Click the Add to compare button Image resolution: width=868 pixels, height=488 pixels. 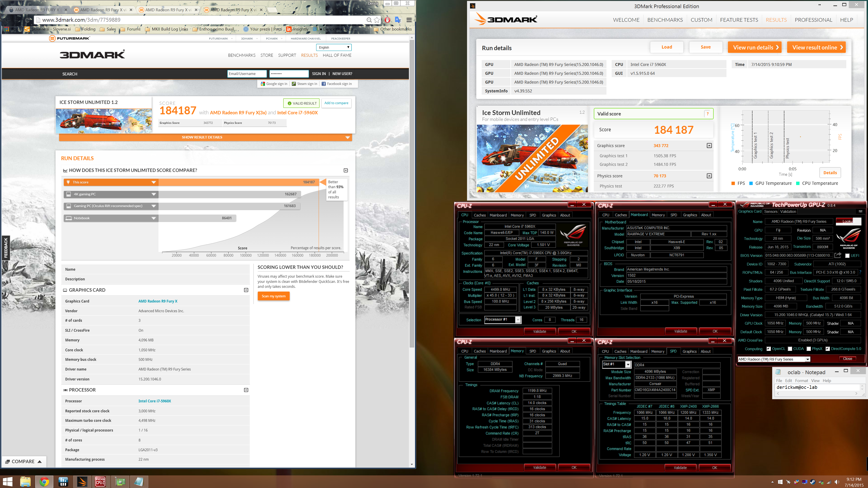[x=336, y=103]
